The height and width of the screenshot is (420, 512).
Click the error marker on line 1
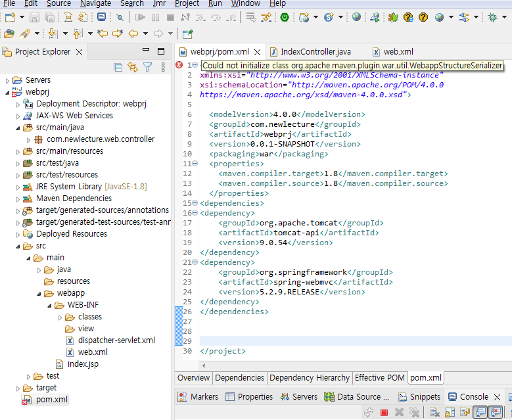click(x=179, y=64)
